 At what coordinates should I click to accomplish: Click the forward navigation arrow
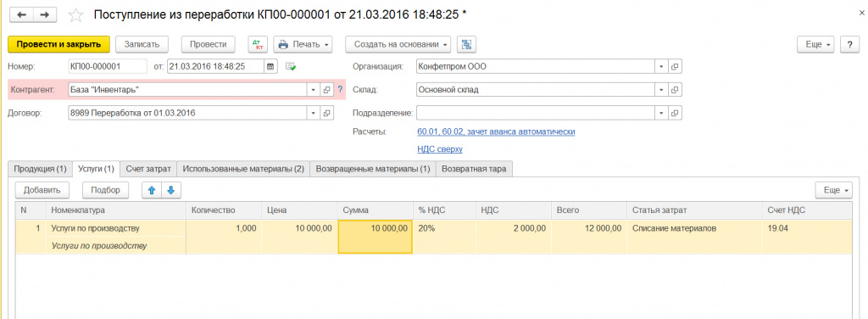pos(45,14)
